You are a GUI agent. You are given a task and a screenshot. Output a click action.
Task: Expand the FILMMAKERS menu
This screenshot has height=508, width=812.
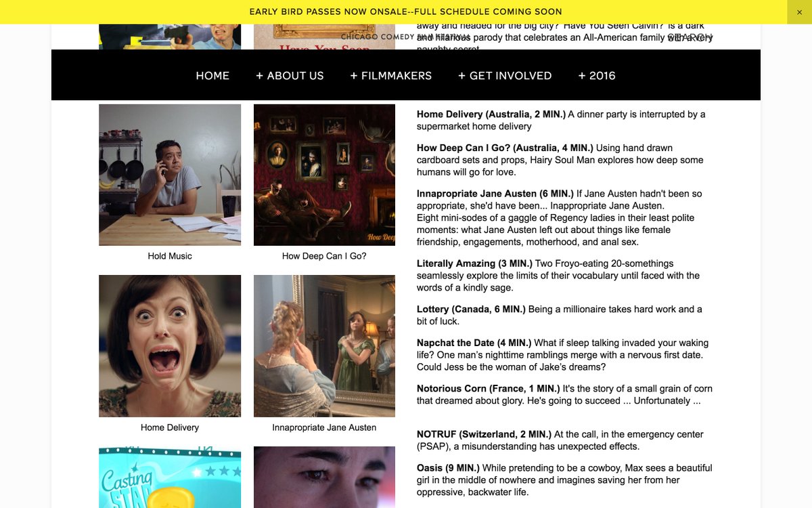pos(390,76)
